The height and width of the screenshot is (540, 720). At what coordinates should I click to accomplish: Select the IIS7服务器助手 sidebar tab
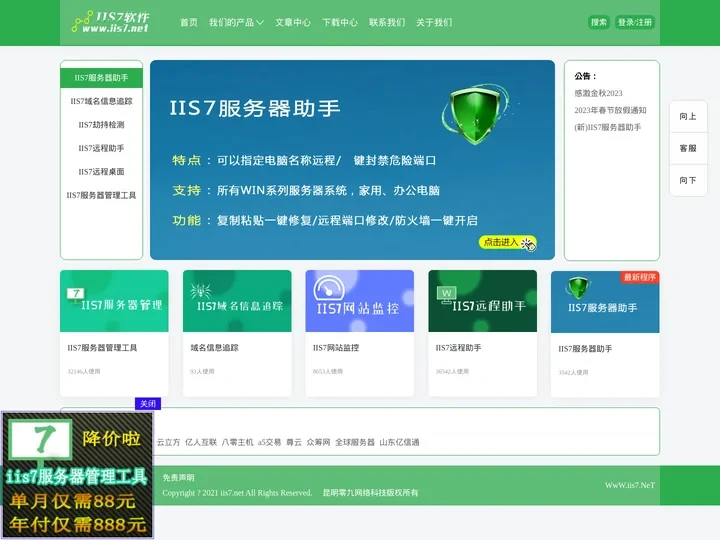(x=101, y=78)
